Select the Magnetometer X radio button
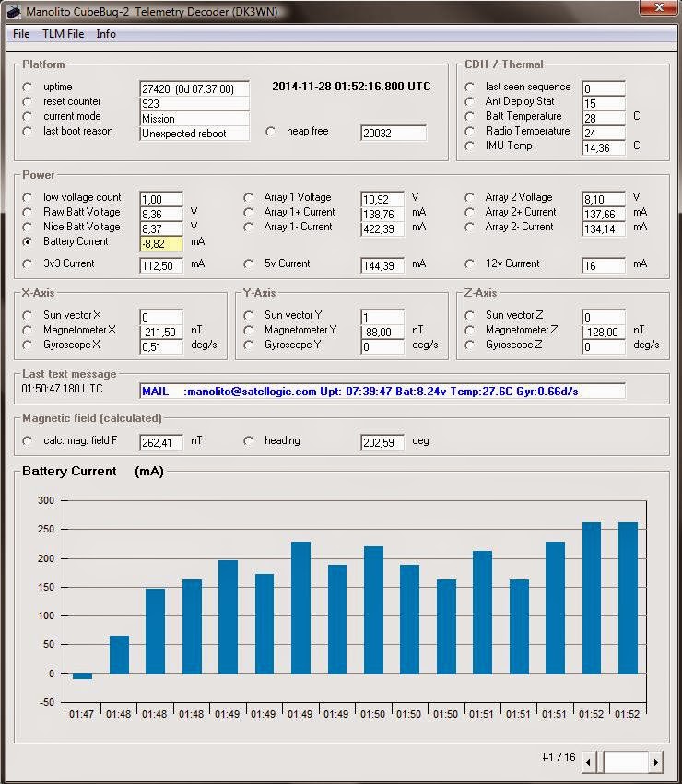Screen dimensions: 682x784 [x=28, y=330]
